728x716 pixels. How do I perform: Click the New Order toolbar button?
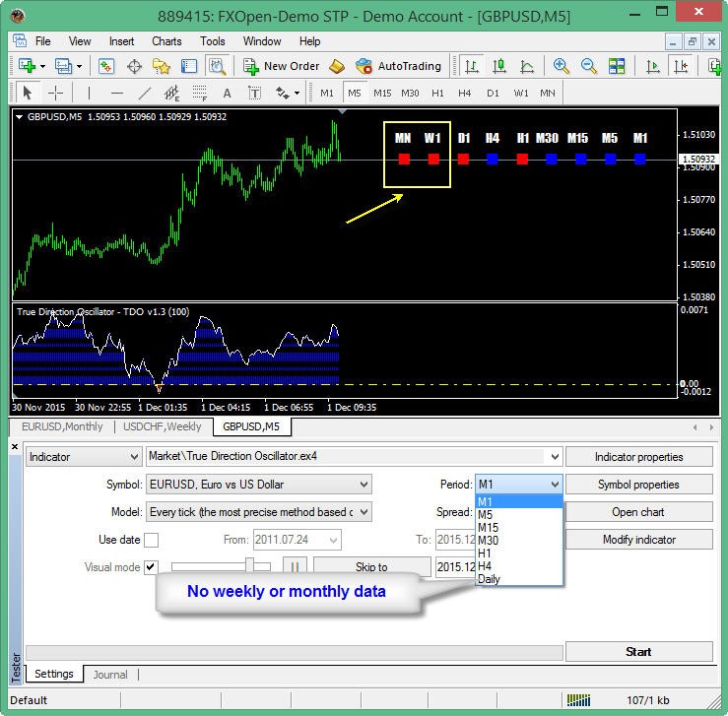click(x=281, y=66)
